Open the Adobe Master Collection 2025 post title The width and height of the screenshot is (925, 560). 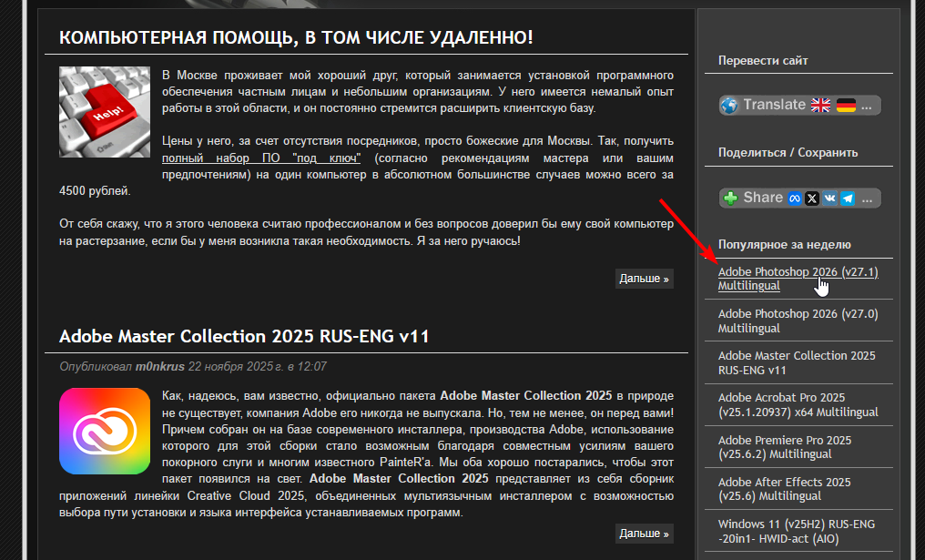coord(244,336)
